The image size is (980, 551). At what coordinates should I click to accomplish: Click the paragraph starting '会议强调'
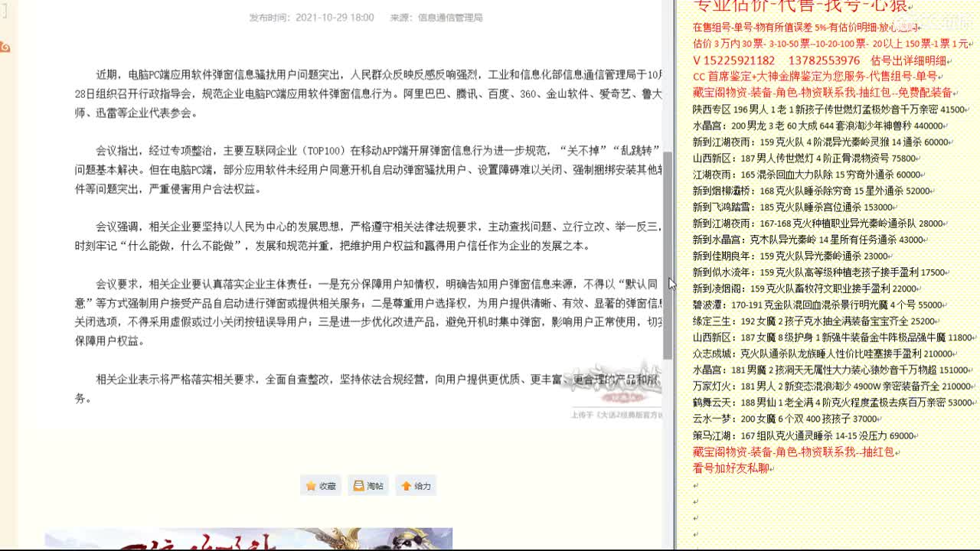click(368, 236)
